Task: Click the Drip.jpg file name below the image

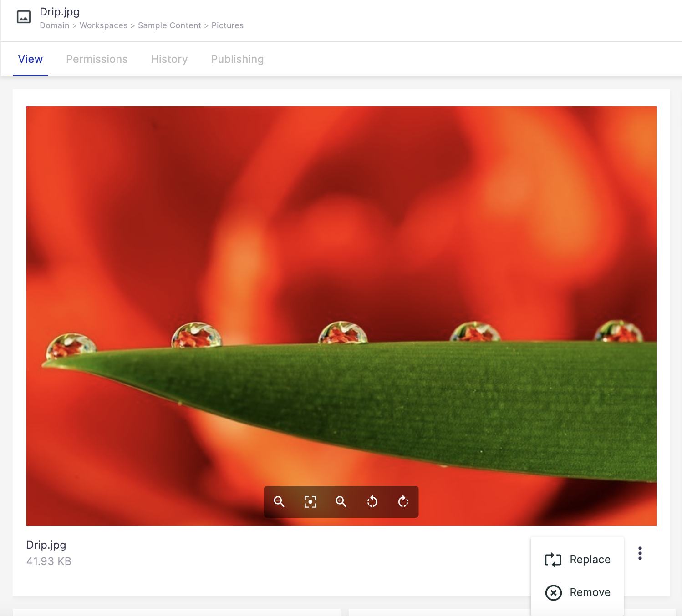Action: click(x=46, y=545)
